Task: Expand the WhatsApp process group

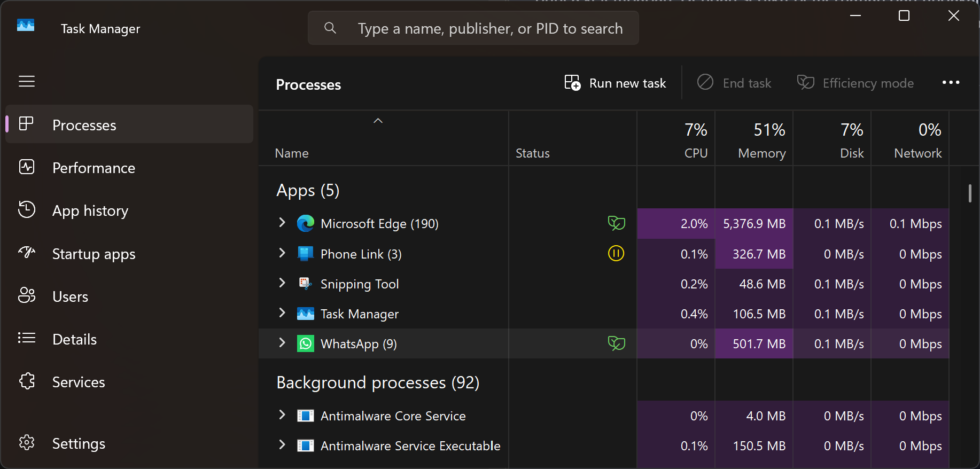Action: pos(282,343)
